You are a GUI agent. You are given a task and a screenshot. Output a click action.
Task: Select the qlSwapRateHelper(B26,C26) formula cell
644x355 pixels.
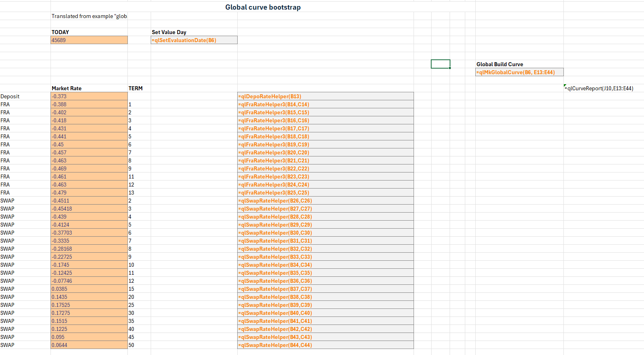[x=325, y=201]
